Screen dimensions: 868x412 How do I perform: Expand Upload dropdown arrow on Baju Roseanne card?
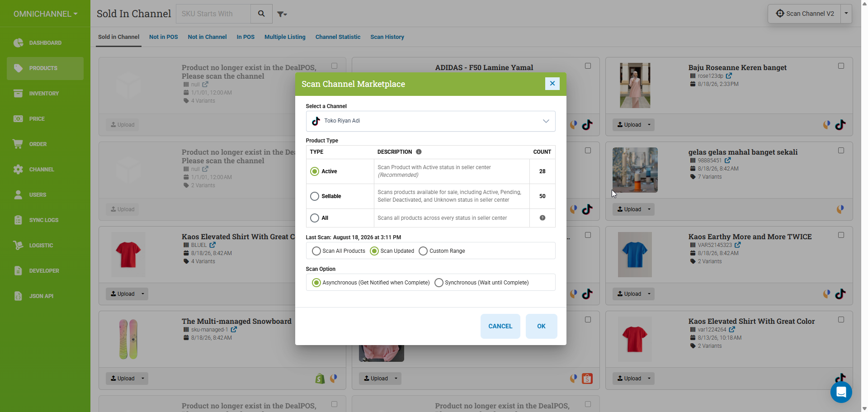(649, 125)
